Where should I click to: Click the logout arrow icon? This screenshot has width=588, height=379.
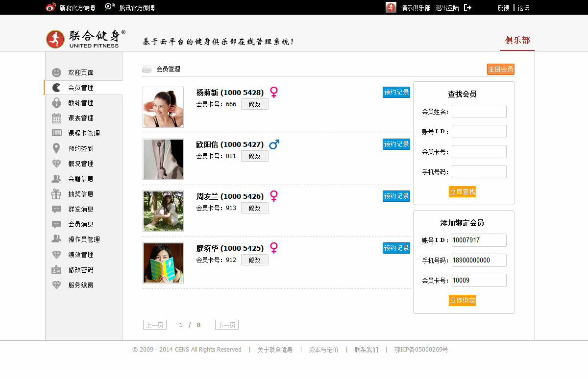click(x=467, y=7)
